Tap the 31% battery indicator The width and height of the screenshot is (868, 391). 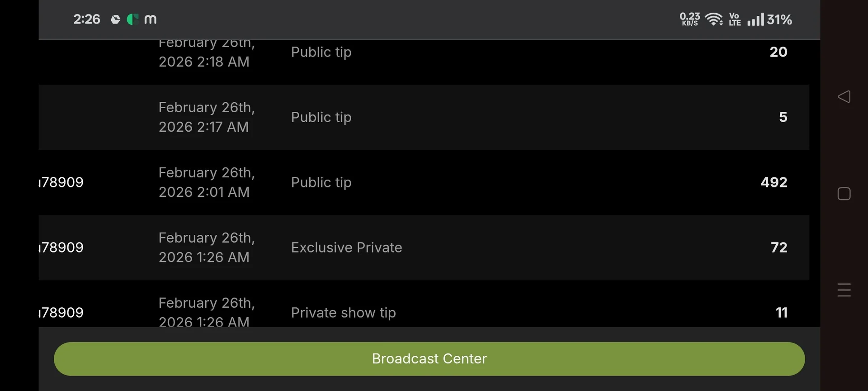779,19
